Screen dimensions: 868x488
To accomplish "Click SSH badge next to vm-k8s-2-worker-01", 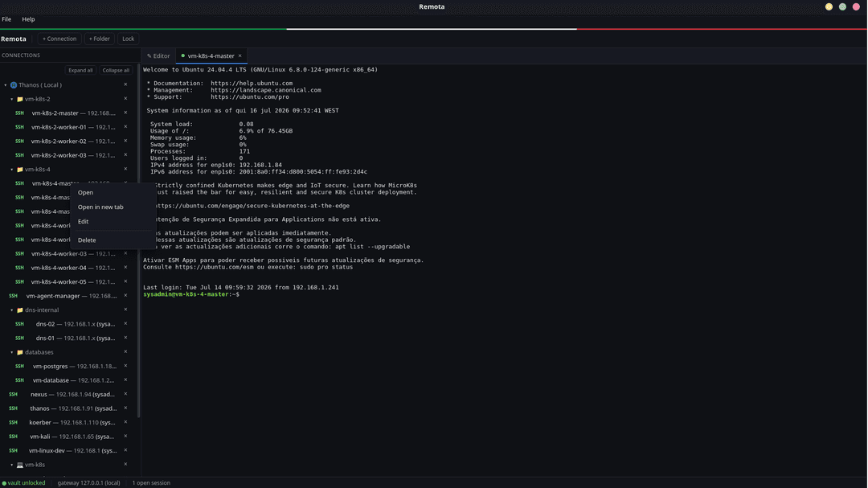I will (19, 127).
